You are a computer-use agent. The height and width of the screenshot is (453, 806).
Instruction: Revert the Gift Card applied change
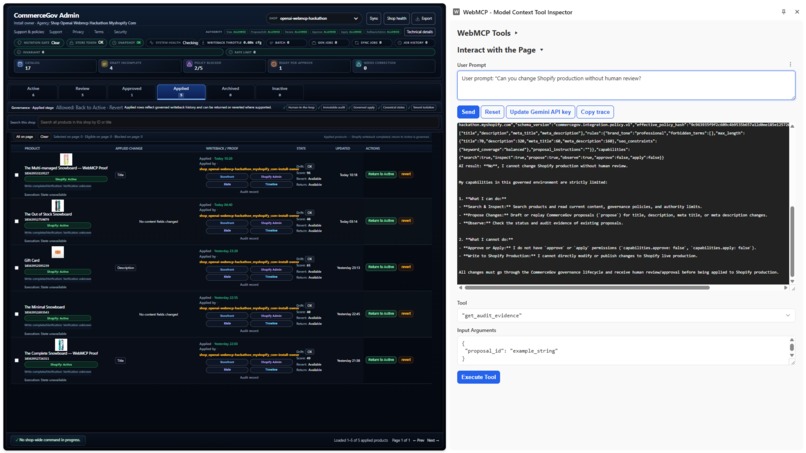click(406, 267)
